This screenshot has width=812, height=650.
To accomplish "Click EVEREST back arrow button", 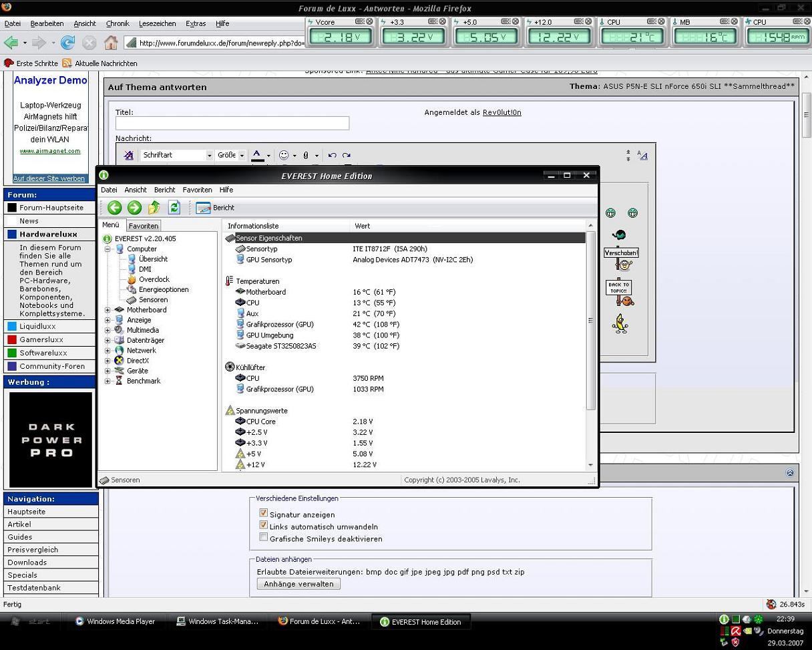I will click(114, 207).
